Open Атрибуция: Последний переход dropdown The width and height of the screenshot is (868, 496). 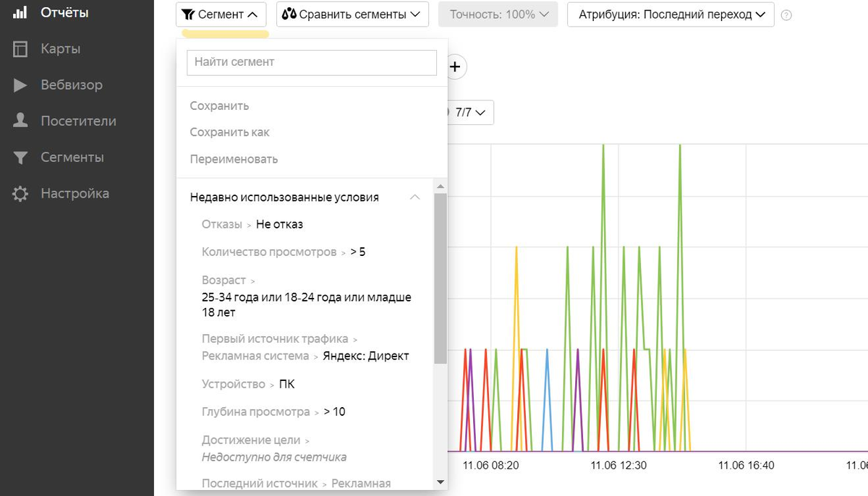[671, 14]
